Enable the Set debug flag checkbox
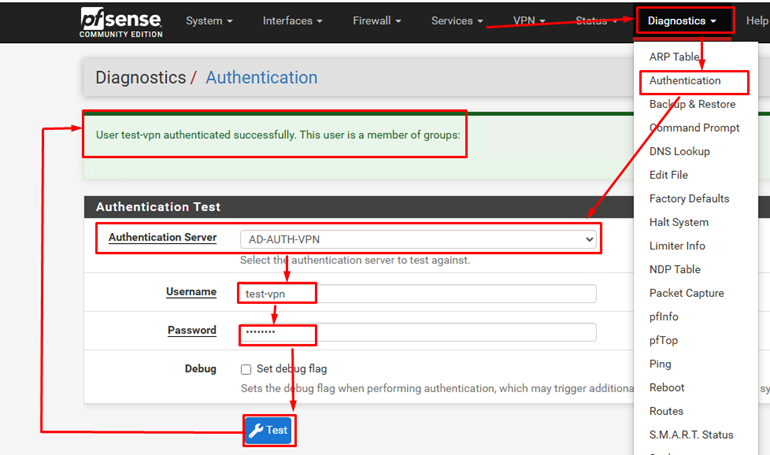The height and width of the screenshot is (455, 770). coord(246,369)
